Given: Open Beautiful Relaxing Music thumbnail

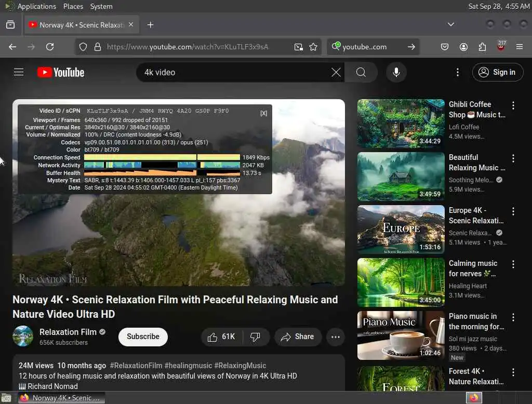Looking at the screenshot, I should (401, 177).
